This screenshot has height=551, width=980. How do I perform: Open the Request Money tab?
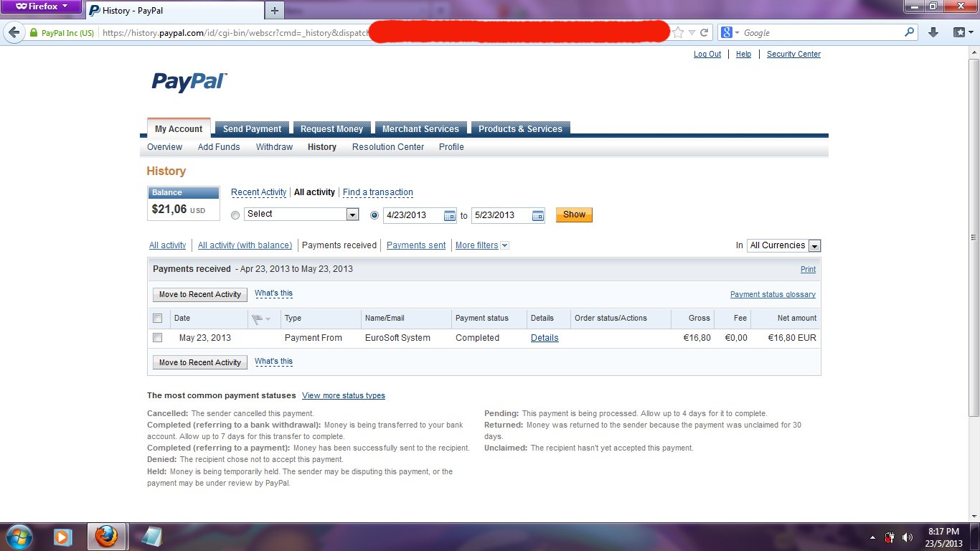pos(331,129)
